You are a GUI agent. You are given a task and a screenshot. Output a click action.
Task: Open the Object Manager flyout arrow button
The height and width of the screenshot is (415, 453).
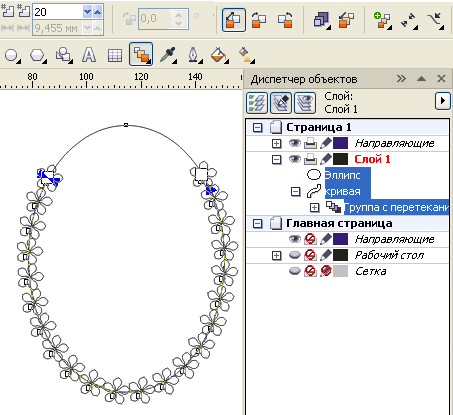click(443, 100)
